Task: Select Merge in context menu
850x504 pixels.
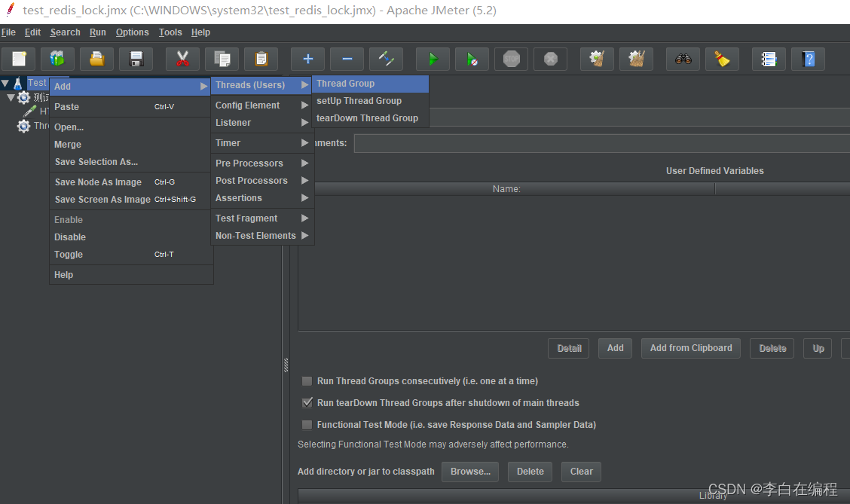Action: click(x=130, y=145)
